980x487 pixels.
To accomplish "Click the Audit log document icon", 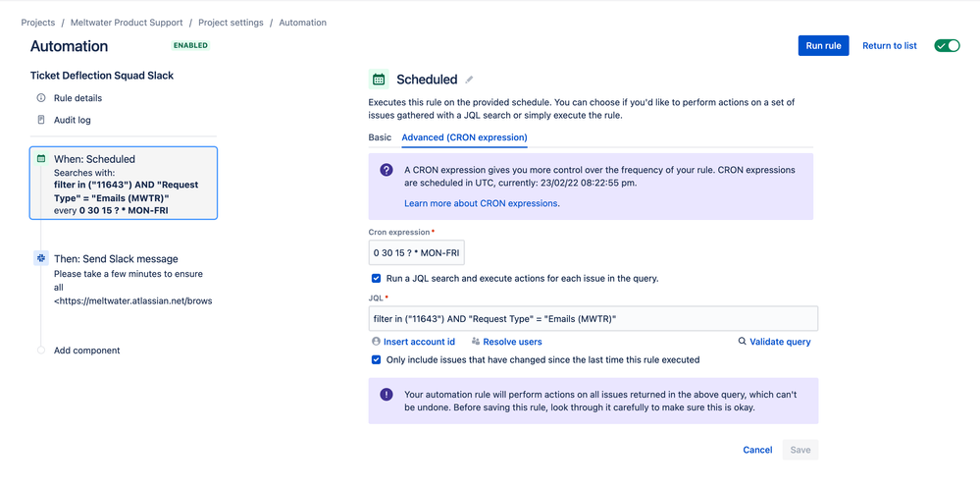I will pyautogui.click(x=41, y=120).
